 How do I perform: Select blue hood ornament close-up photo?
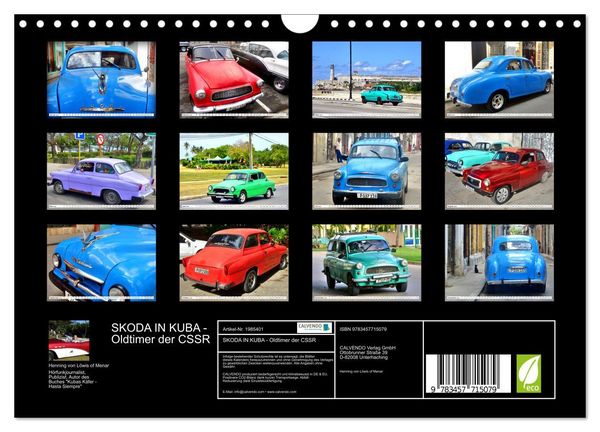coord(101,262)
